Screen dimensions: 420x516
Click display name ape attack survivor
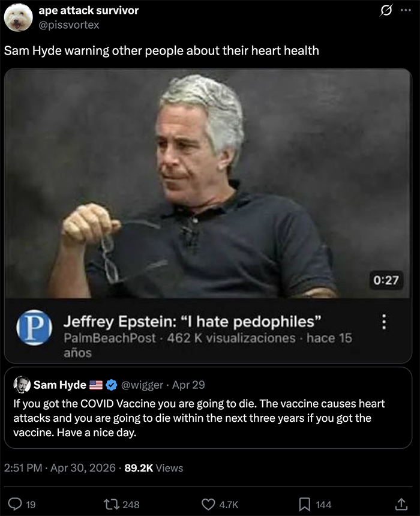pyautogui.click(x=89, y=10)
